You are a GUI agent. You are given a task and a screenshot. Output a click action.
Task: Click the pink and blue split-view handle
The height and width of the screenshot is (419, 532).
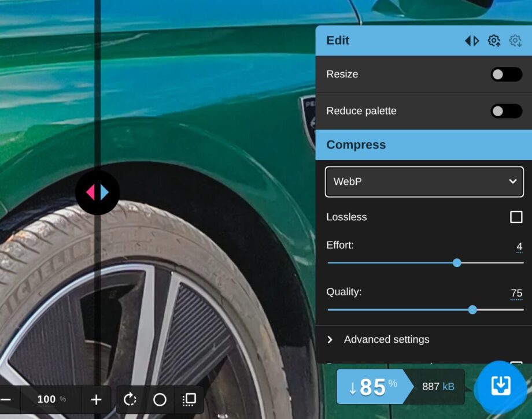(x=97, y=192)
